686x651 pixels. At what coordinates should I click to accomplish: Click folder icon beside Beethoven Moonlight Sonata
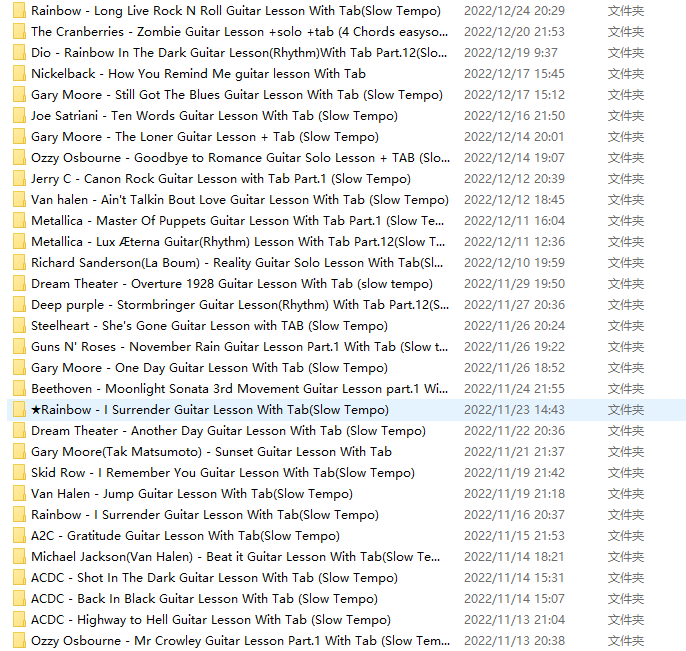pyautogui.click(x=19, y=388)
